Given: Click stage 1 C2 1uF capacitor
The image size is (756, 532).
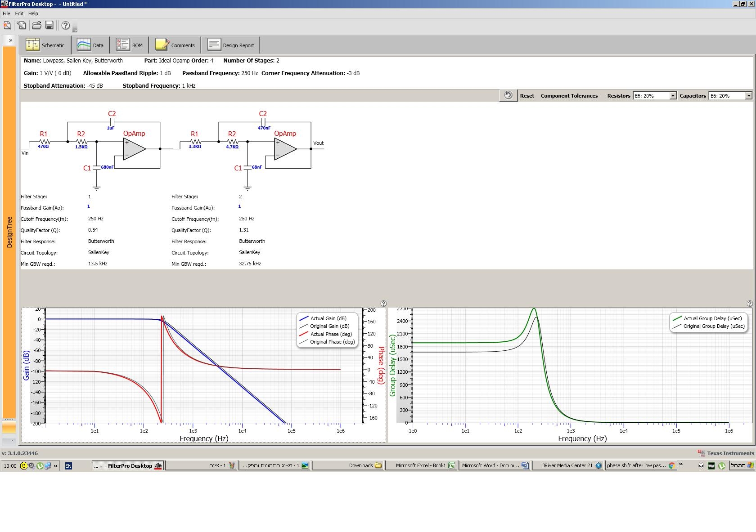Looking at the screenshot, I should coord(112,122).
